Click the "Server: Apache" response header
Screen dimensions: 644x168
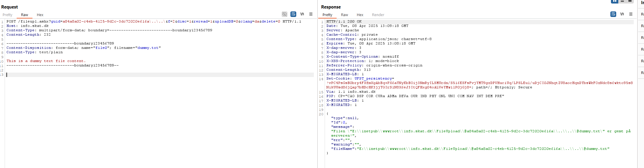343,30
